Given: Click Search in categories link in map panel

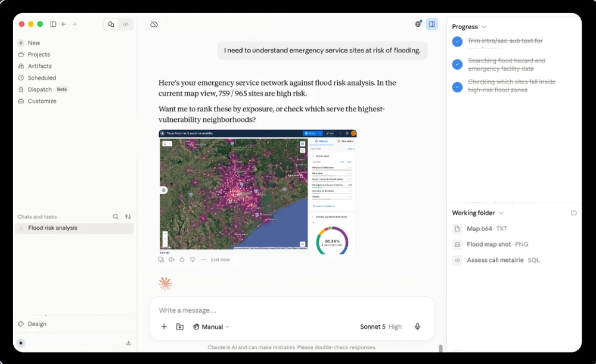Looking at the screenshot, I should tap(324, 206).
